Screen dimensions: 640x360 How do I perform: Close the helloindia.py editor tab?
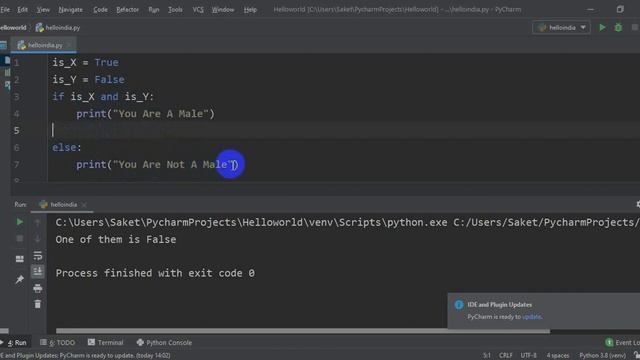click(x=69, y=45)
